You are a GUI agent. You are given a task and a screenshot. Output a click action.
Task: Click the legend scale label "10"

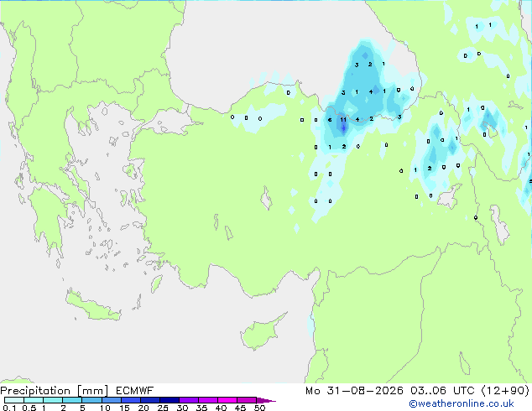click(105, 408)
